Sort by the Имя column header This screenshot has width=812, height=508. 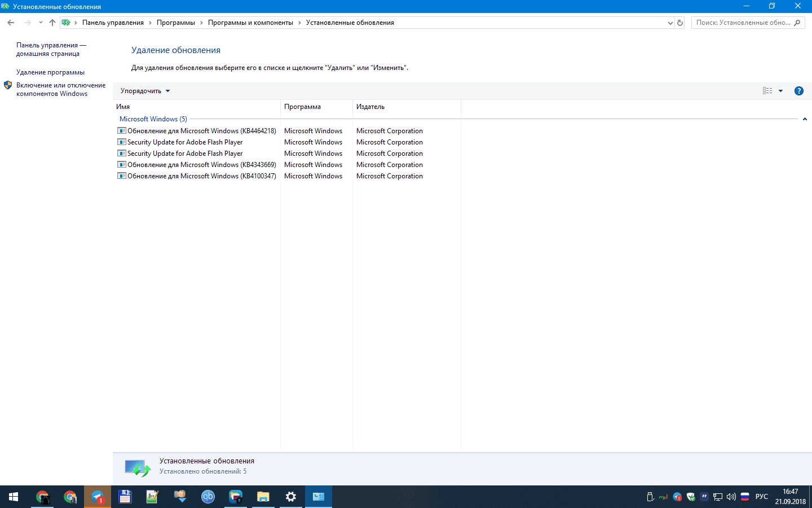[x=196, y=107]
